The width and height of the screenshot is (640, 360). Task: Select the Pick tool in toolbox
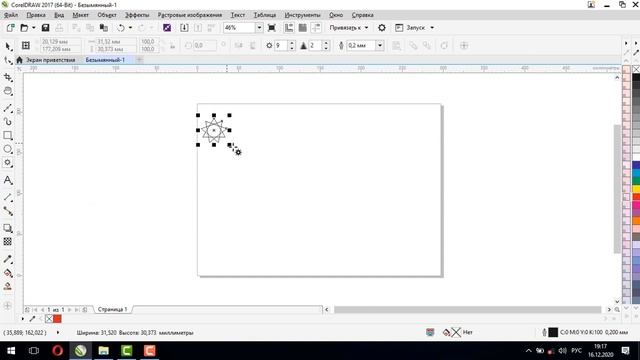[8, 47]
